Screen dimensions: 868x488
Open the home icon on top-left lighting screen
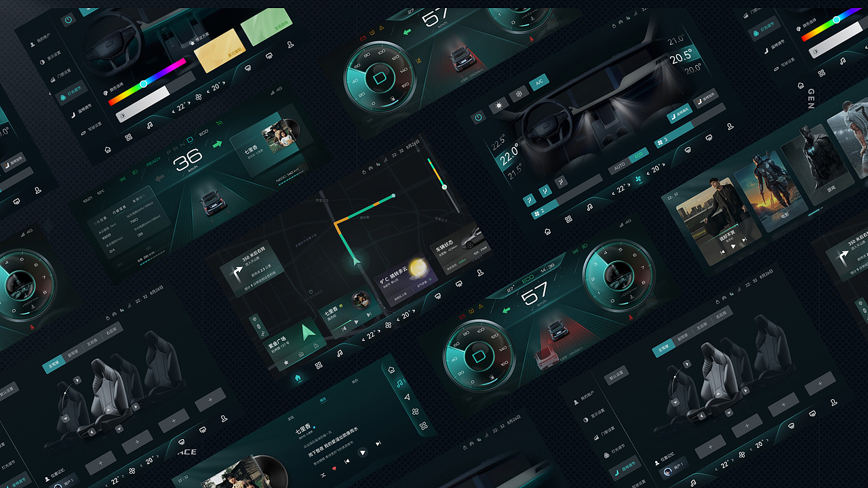pyautogui.click(x=107, y=149)
